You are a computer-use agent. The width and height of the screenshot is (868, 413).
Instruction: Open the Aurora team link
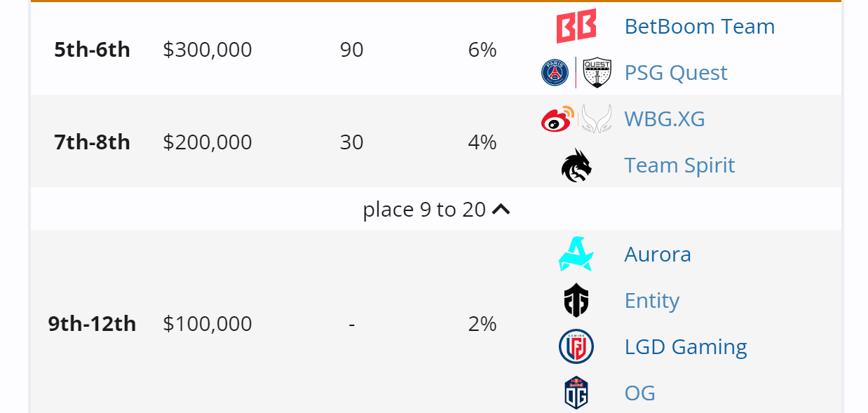coord(657,254)
